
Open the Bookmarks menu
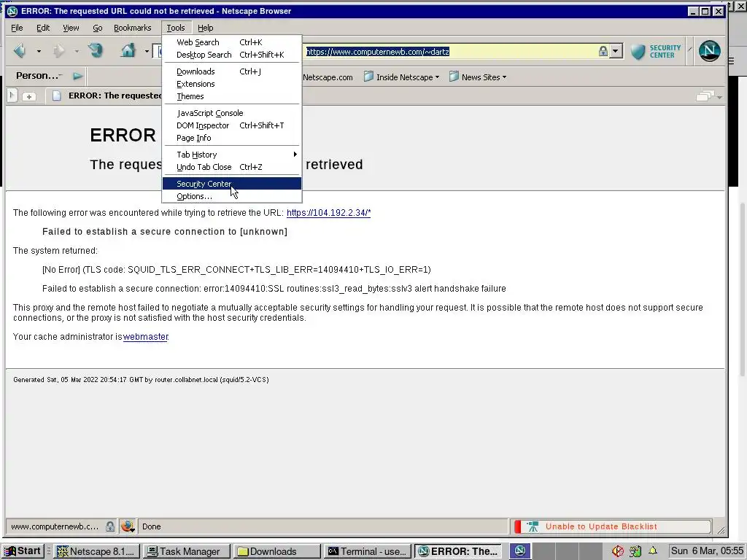point(133,28)
